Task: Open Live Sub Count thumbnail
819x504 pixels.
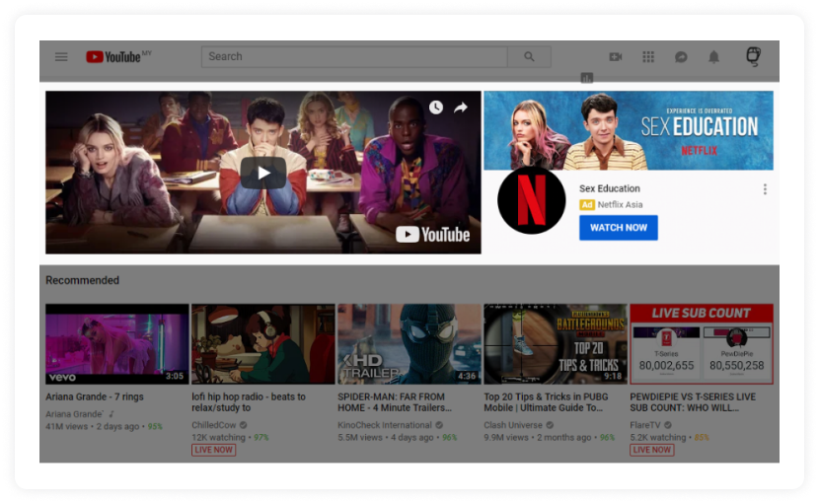Action: 702,344
